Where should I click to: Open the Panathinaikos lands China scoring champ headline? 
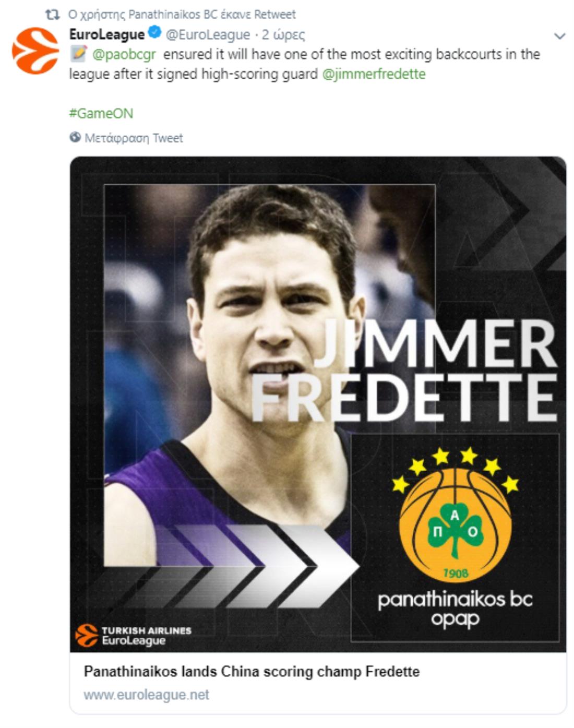coord(252,671)
